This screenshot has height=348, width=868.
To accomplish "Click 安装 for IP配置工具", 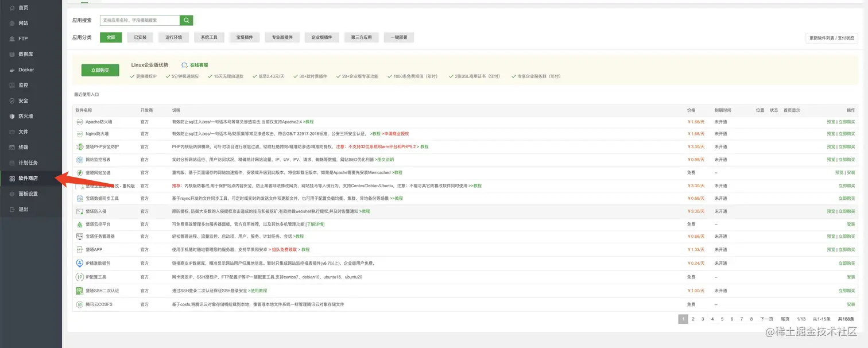I will 851,277.
